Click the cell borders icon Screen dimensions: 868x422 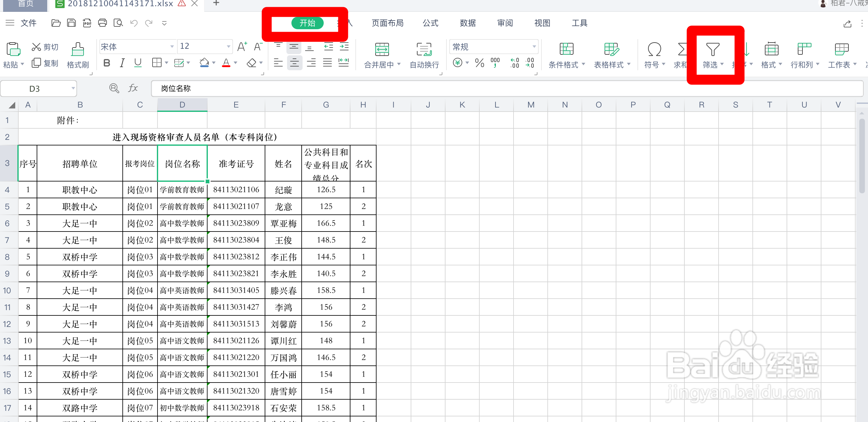157,63
